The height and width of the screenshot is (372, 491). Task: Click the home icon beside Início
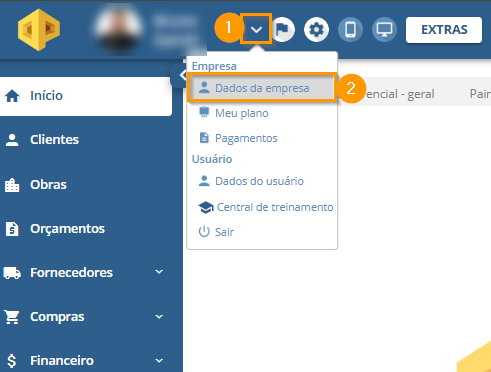click(12, 96)
